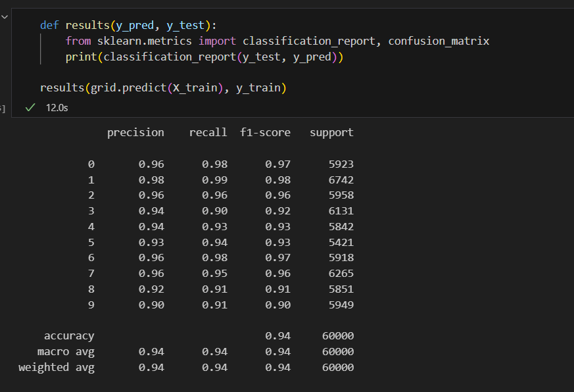The height and width of the screenshot is (392, 574).
Task: Click the results(grid.predict(X_train), y_train) line
Action: 163,88
